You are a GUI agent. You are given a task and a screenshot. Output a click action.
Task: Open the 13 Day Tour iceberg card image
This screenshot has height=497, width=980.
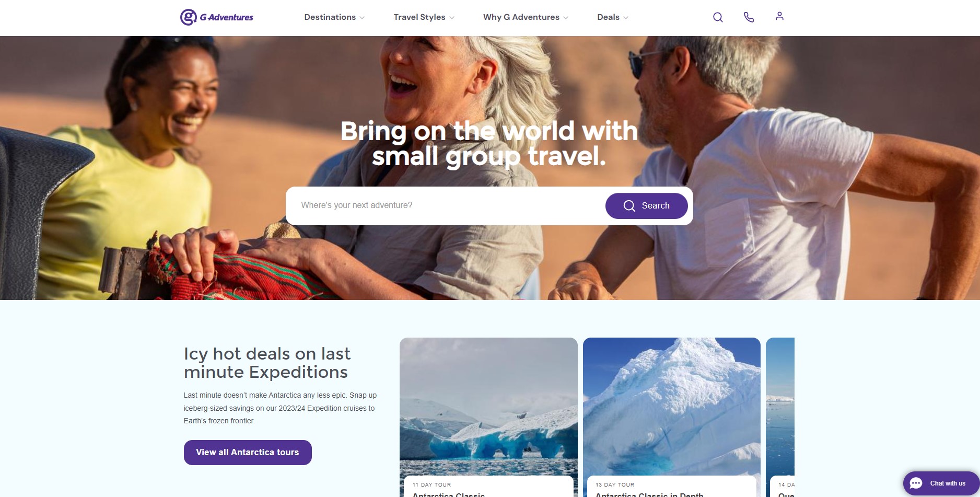click(x=671, y=407)
